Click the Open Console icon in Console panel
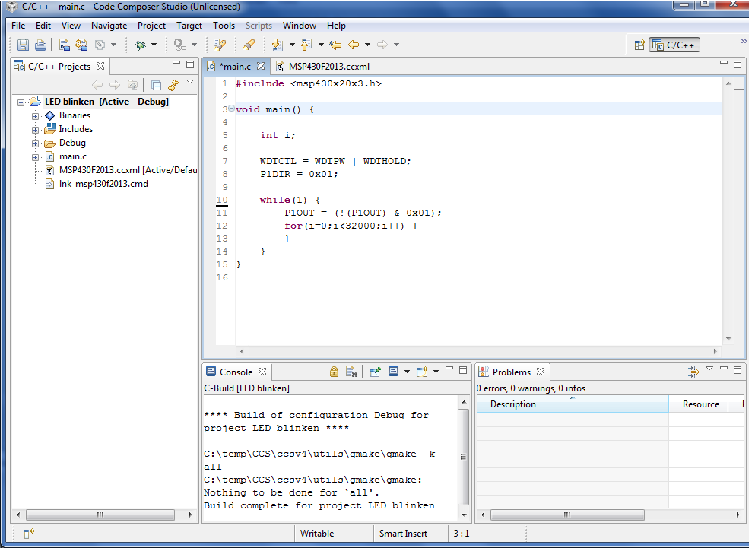Image resolution: width=750 pixels, height=548 pixels. (424, 371)
